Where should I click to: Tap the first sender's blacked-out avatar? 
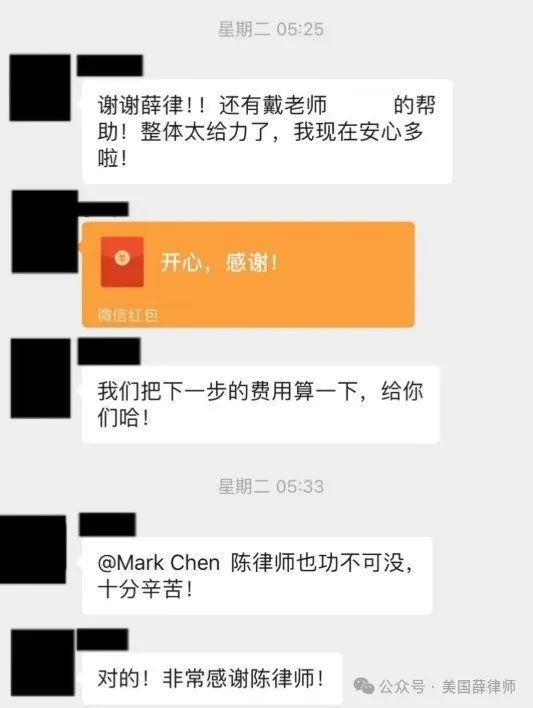click(40, 88)
